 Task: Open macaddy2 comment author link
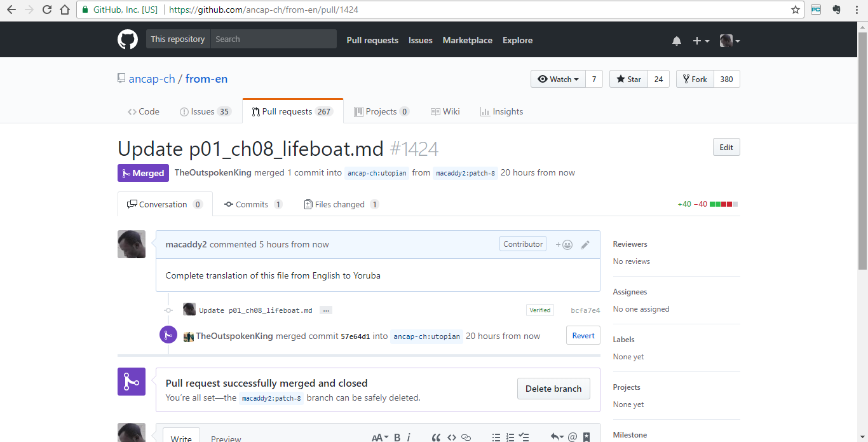pos(186,244)
